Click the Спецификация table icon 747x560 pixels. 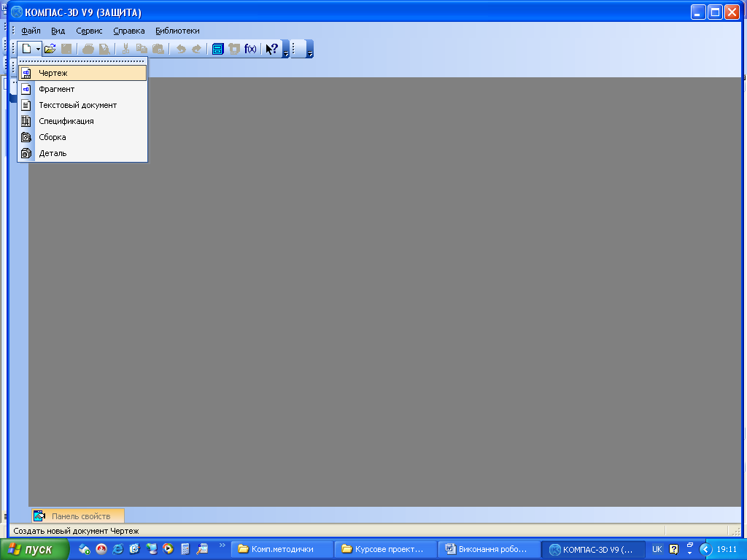click(27, 122)
